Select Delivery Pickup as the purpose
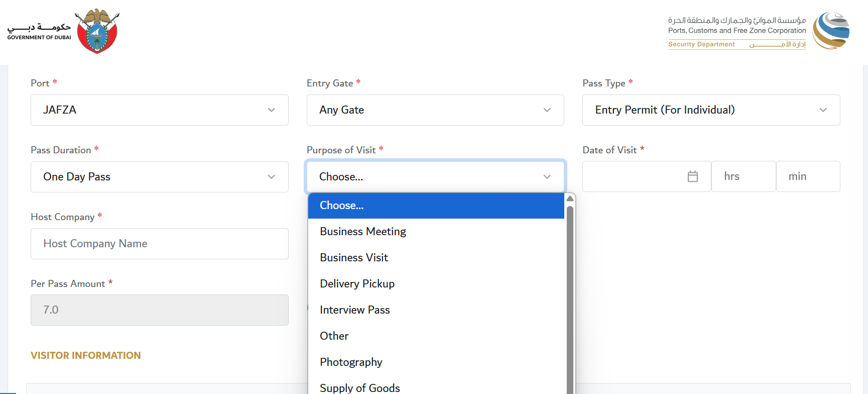The image size is (868, 394). (x=357, y=284)
